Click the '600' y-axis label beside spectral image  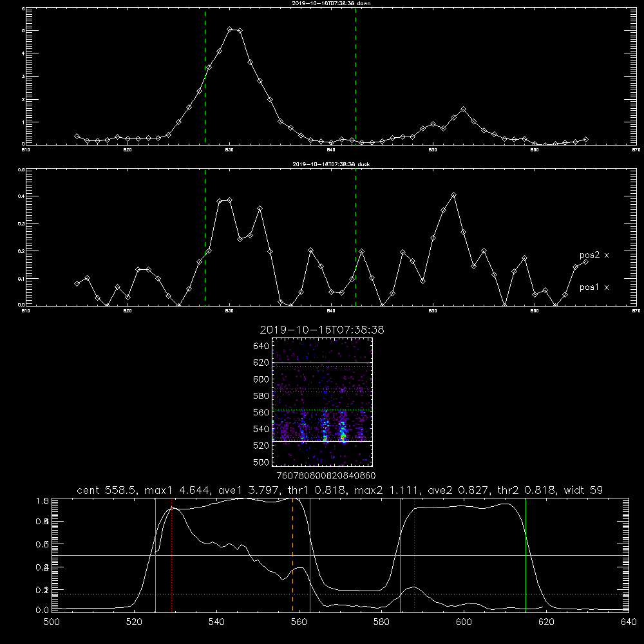261,379
